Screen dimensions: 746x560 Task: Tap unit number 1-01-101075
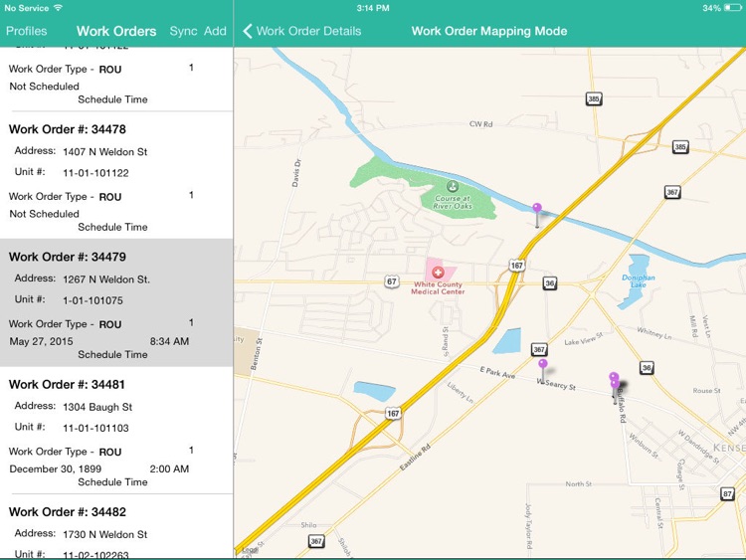93,300
